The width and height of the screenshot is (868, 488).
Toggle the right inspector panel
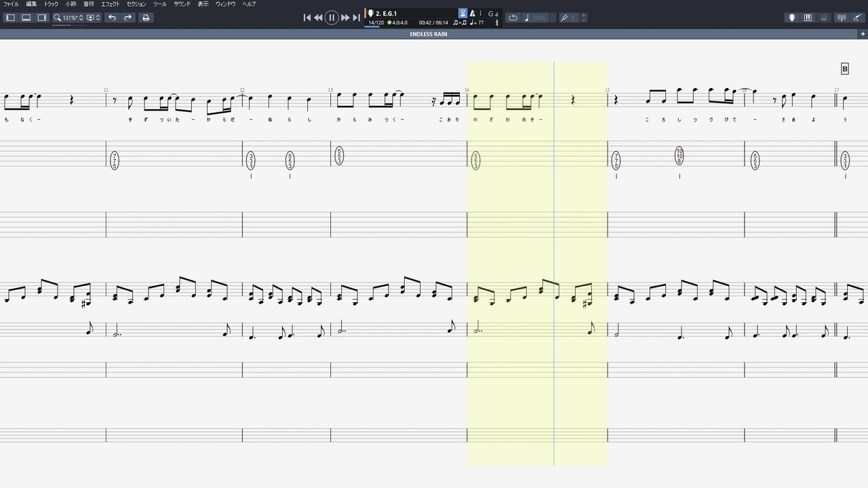[x=42, y=18]
